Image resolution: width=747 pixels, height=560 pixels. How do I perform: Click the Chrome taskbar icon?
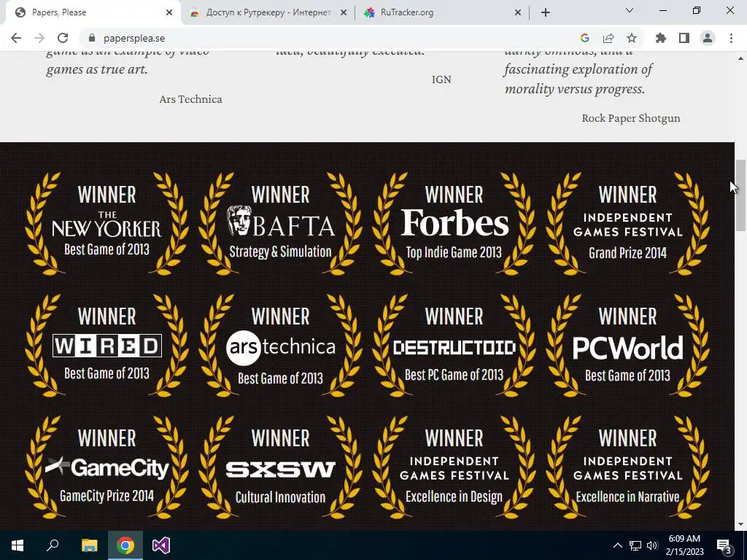125,545
